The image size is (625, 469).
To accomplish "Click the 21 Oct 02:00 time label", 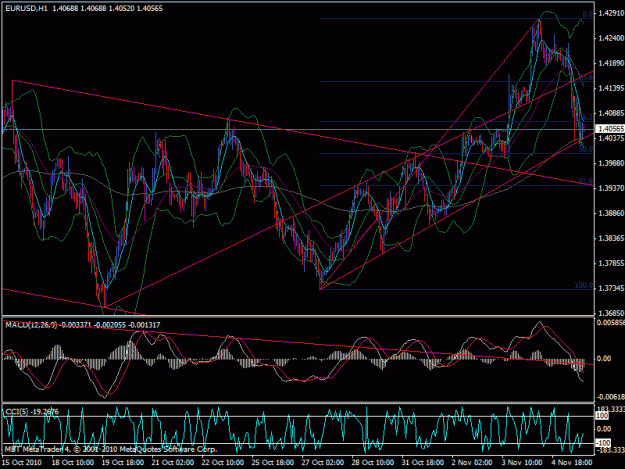I will 173,462.
